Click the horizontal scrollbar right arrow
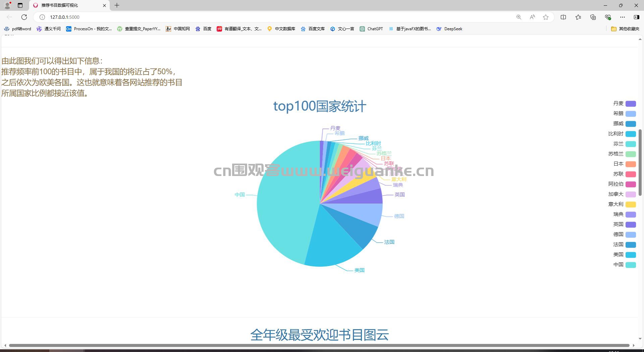The height and width of the screenshot is (352, 644). coord(634,345)
